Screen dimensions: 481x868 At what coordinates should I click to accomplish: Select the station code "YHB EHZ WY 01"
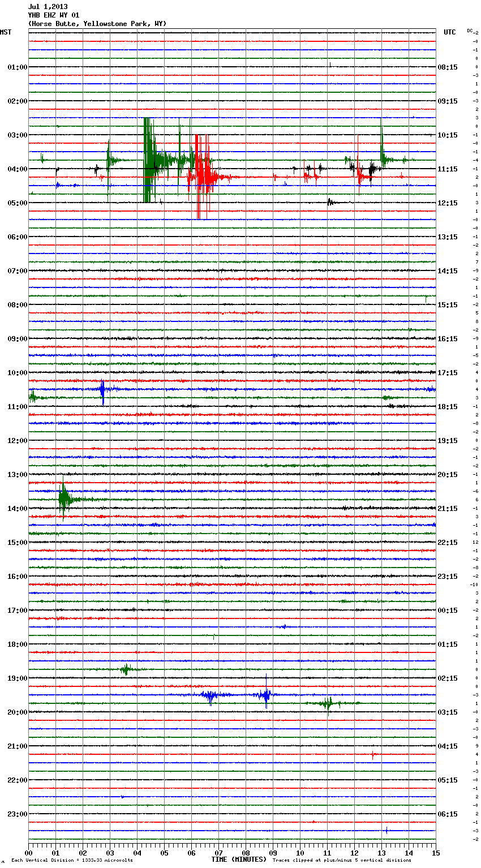click(x=54, y=15)
